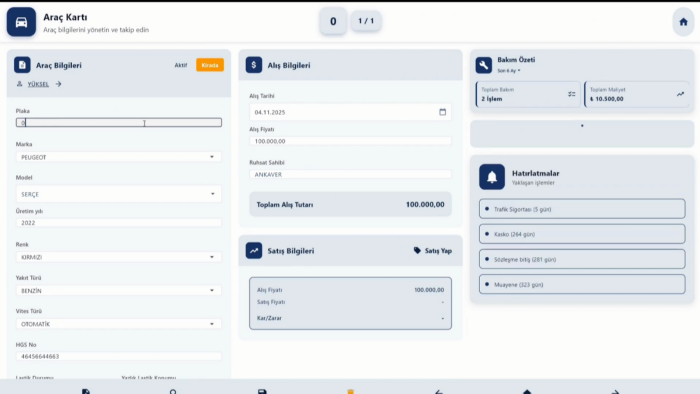
Task: Click the dollar icon in Alış Bilgileri
Action: click(x=254, y=65)
